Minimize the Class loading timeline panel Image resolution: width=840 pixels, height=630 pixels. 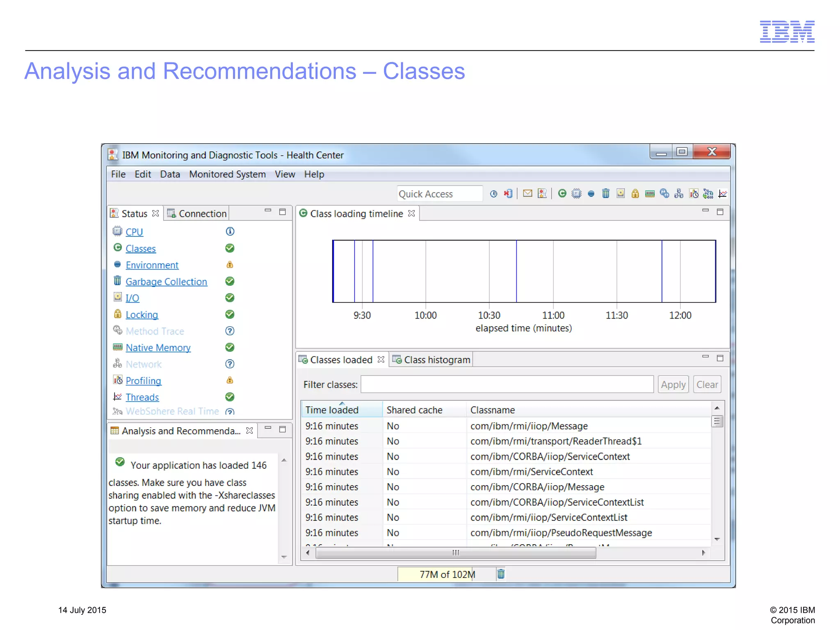705,211
